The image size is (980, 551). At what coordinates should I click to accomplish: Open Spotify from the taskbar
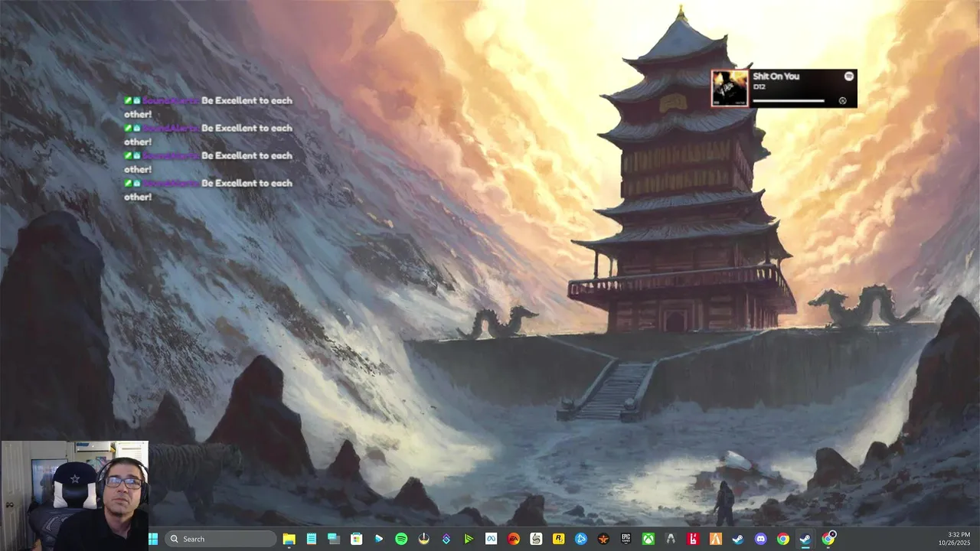pyautogui.click(x=401, y=539)
